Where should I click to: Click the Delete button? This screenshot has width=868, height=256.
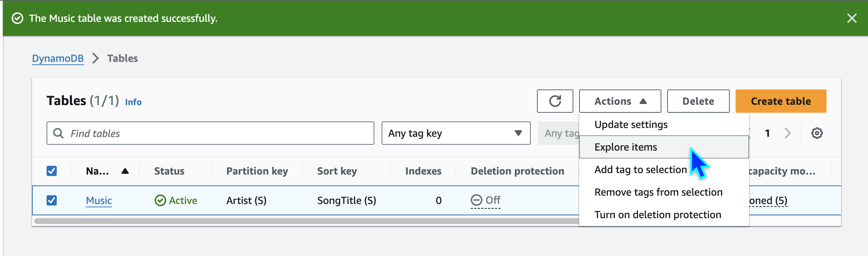pyautogui.click(x=698, y=101)
